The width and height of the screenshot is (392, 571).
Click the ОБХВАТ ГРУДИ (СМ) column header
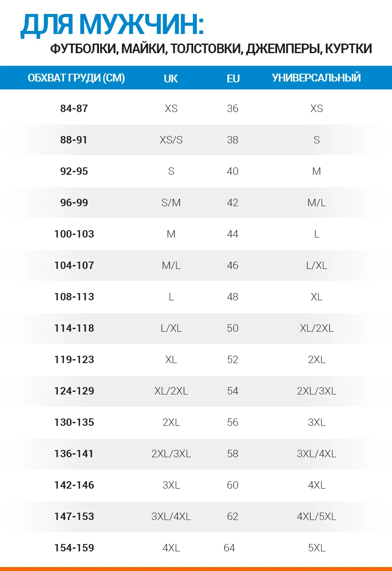76,78
